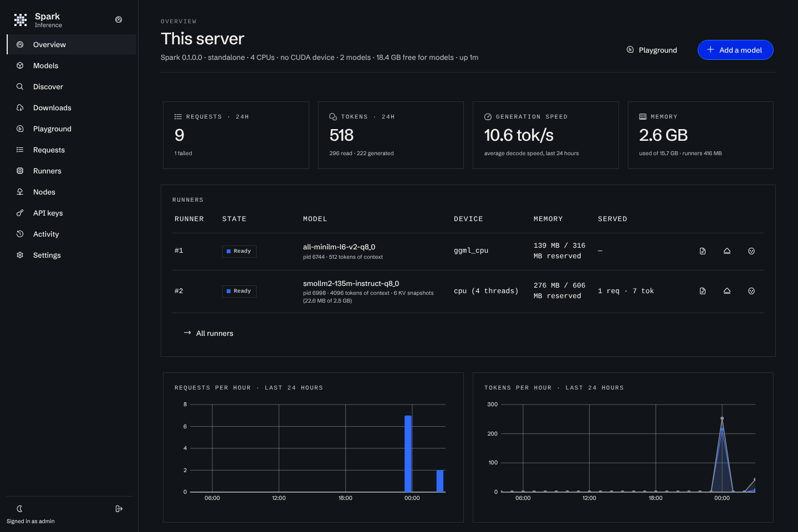This screenshot has width=798, height=532.
Task: Open Settings via the gear icon
Action: (20, 255)
